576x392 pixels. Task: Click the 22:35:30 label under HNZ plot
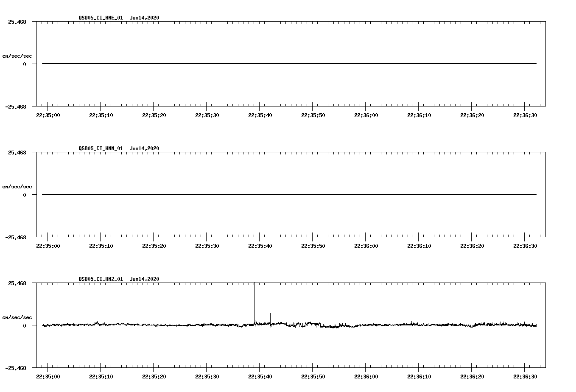(x=207, y=376)
